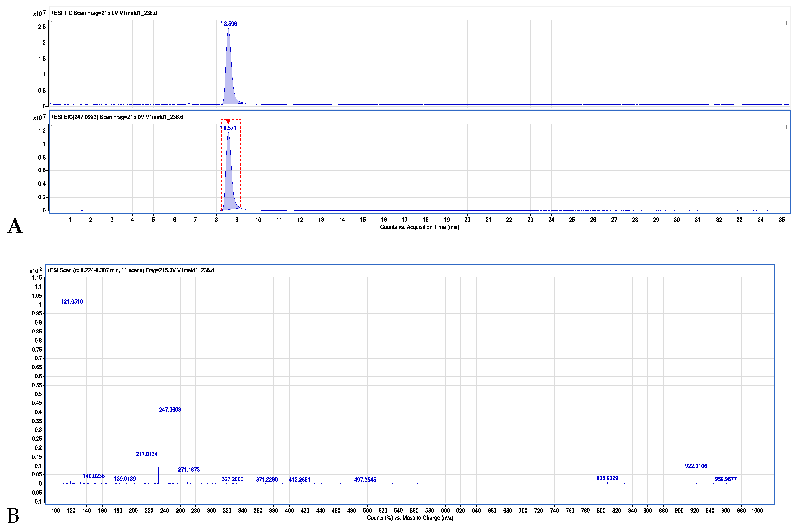
Task: Click the +ESI TIC Scan chromatogram title
Action: (104, 13)
